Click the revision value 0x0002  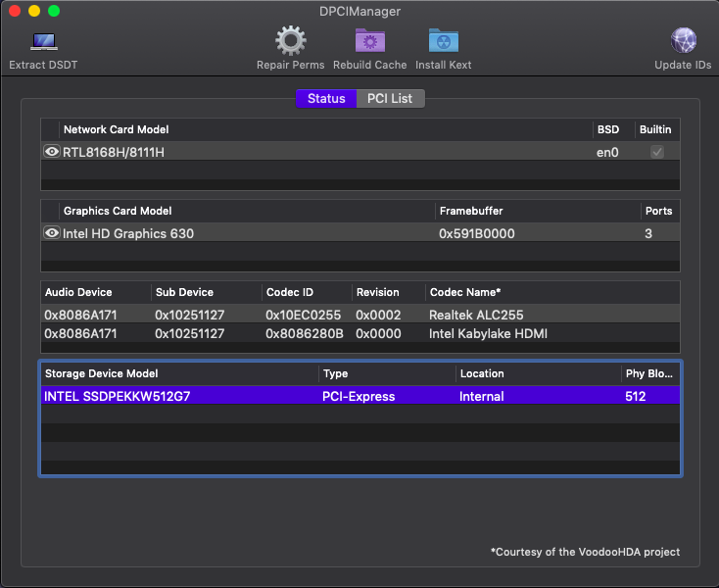pyautogui.click(x=378, y=316)
